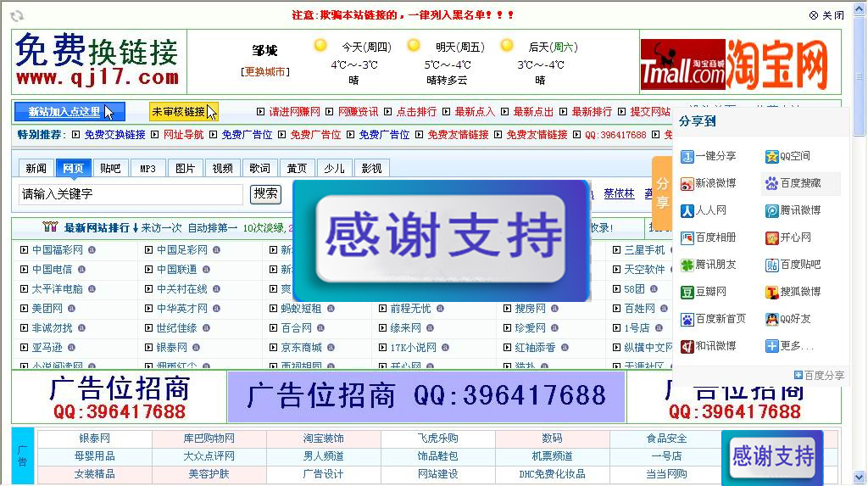This screenshot has width=868, height=486.
Task: Click the 新站加入点这里 button
Action: tap(70, 111)
